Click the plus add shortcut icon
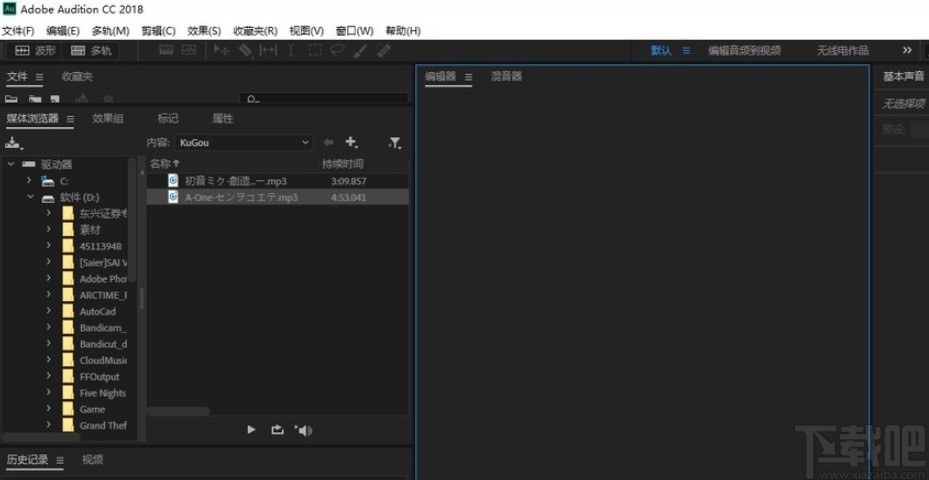 [x=351, y=142]
